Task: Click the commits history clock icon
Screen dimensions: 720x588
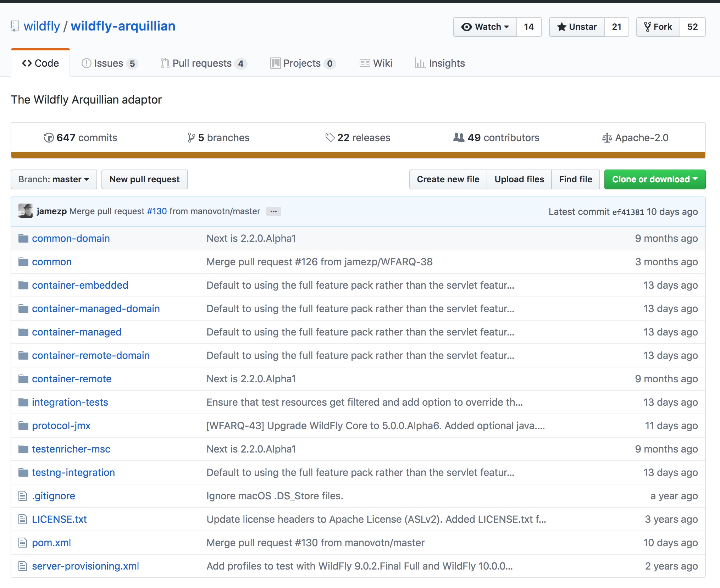Action: pos(48,138)
